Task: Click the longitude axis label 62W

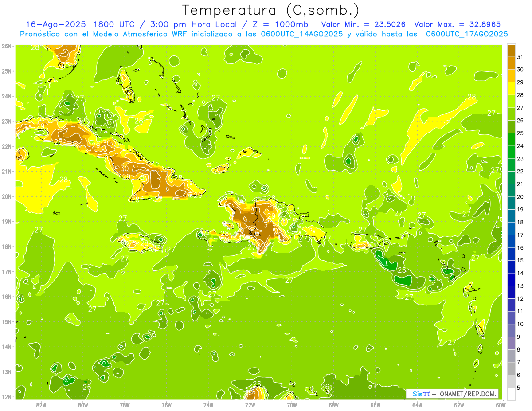Action: [459, 405]
